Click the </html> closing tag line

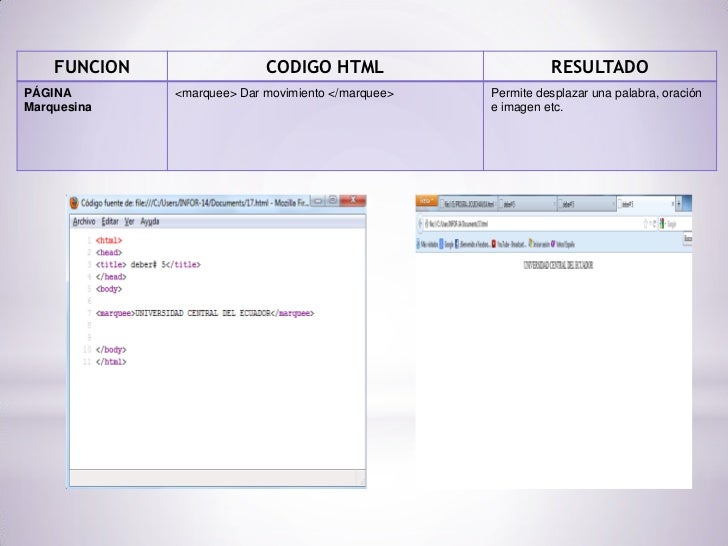pos(111,362)
